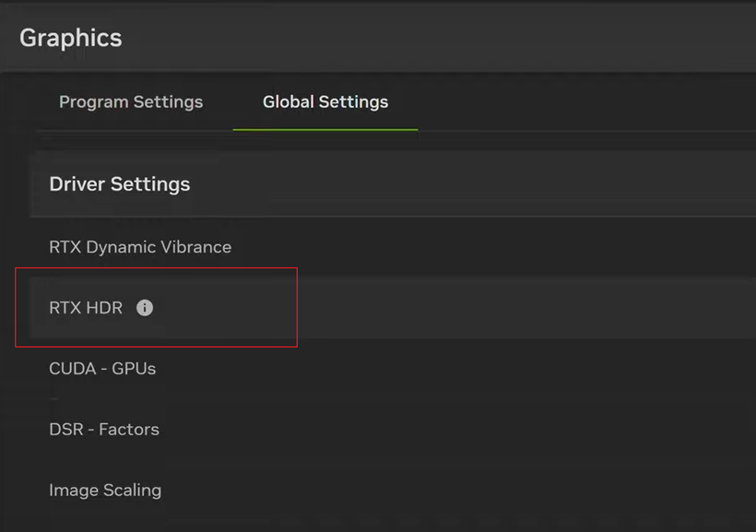
Task: Click the Graphics page title
Action: pos(71,38)
